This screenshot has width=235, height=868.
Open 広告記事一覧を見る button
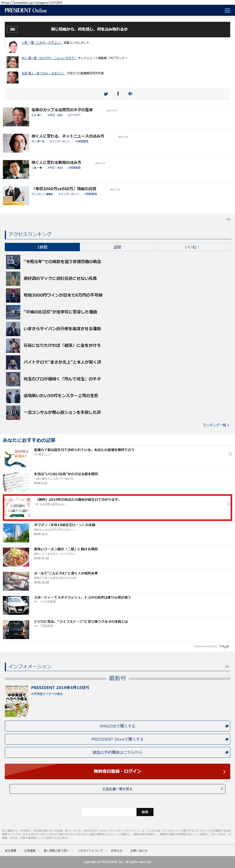(x=118, y=789)
